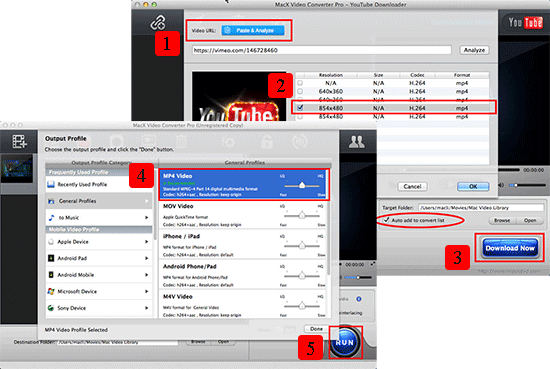The image size is (550, 369).
Task: Click the Target Folder path field
Action: pyautogui.click(x=480, y=208)
